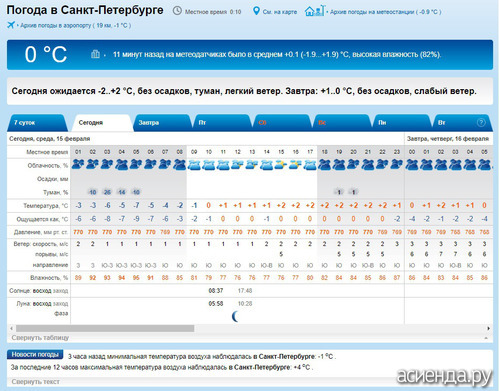Click the airplane icon for airport archive
Image resolution: width=499 pixels, height=391 pixels.
click(x=11, y=25)
